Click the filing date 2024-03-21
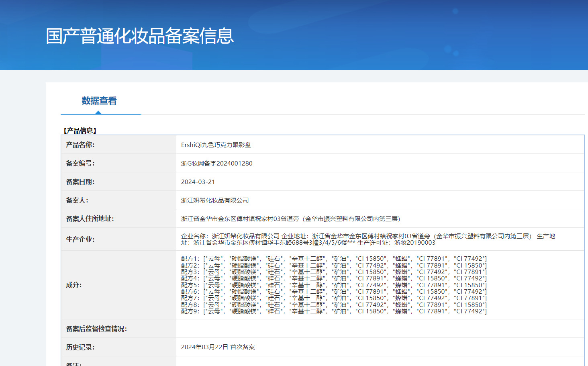This screenshot has width=588, height=366. tap(198, 182)
